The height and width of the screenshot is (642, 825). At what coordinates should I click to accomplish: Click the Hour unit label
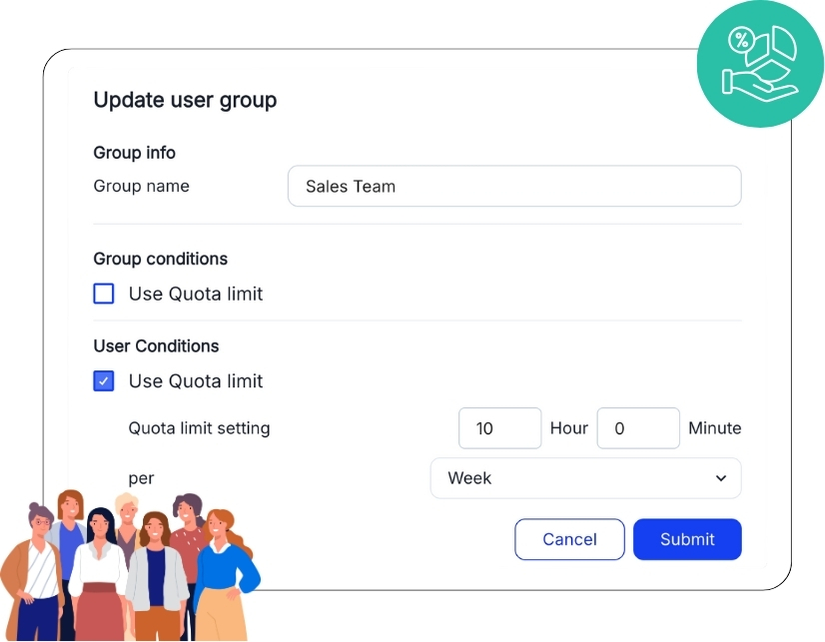click(x=569, y=428)
